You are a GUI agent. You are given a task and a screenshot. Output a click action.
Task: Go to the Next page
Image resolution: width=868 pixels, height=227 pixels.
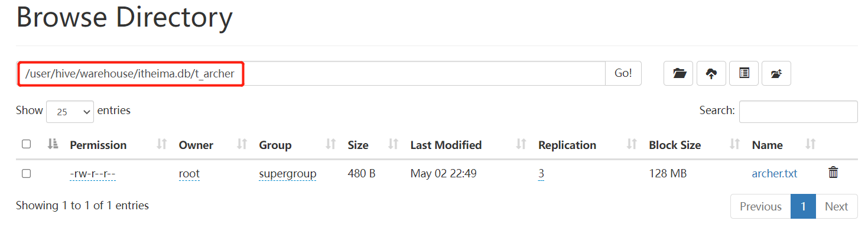(x=836, y=206)
